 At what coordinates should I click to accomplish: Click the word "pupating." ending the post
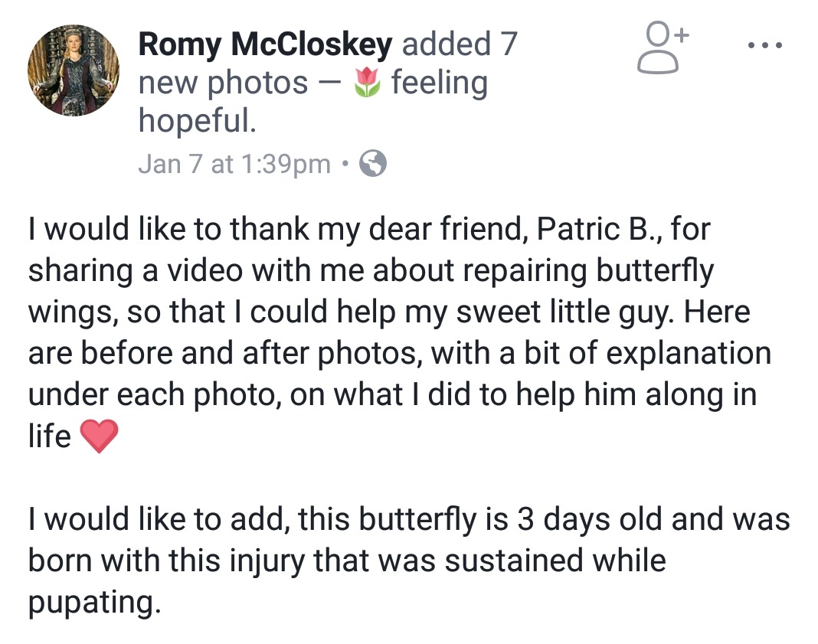(95, 603)
